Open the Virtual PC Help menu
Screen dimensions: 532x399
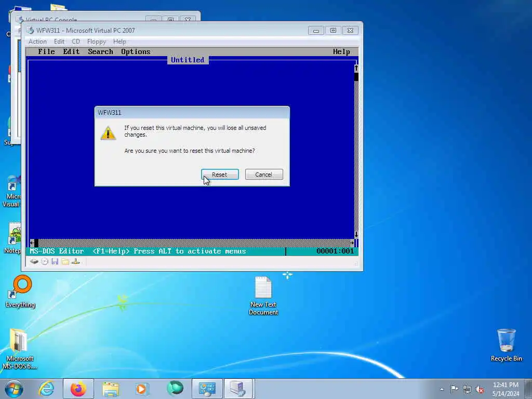click(119, 42)
